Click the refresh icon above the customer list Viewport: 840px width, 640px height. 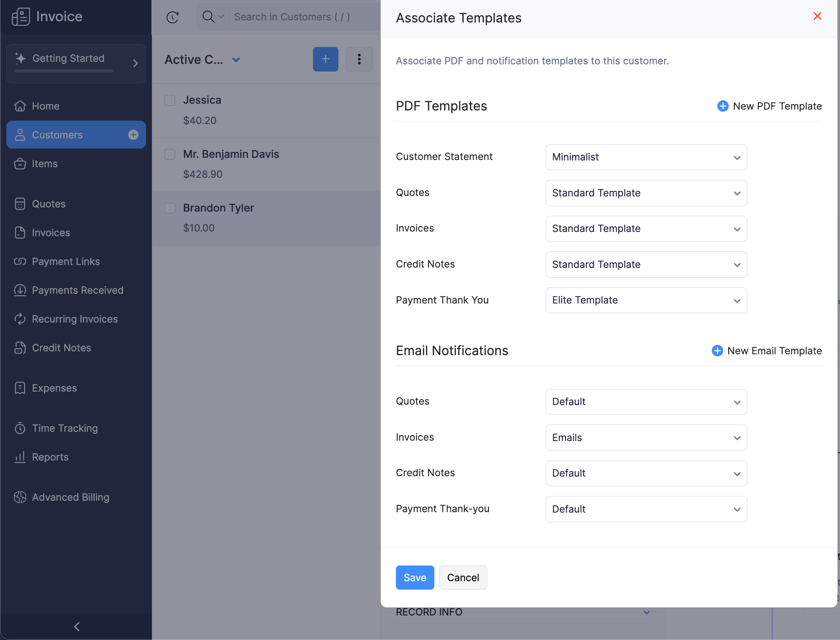(x=172, y=17)
